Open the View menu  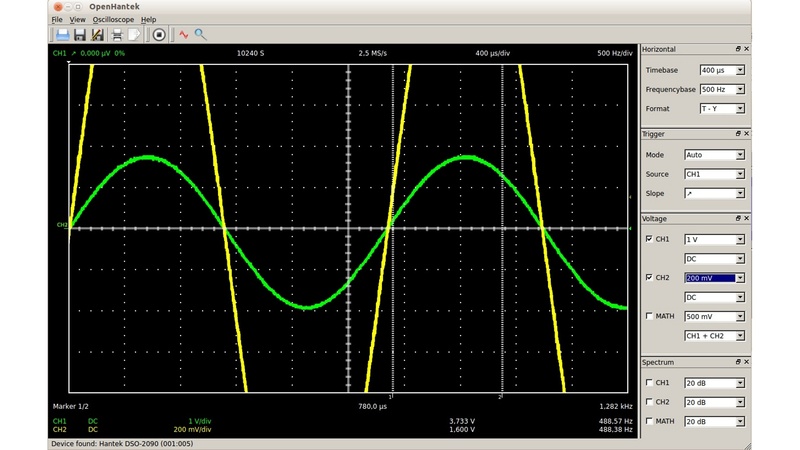(77, 19)
